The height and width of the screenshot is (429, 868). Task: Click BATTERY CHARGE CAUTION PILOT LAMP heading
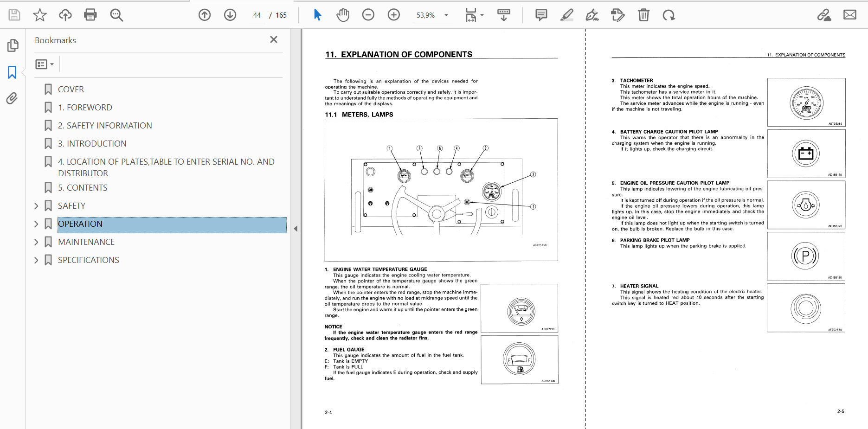pyautogui.click(x=669, y=132)
